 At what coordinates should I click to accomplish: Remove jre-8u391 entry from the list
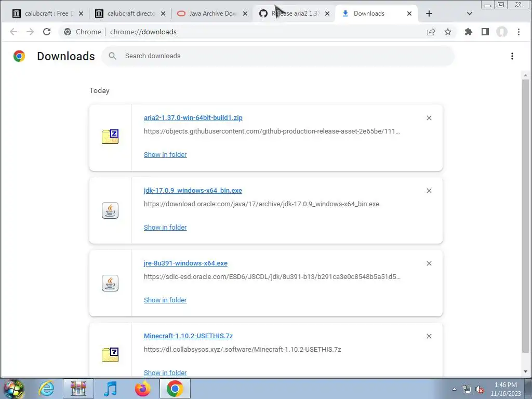click(429, 263)
